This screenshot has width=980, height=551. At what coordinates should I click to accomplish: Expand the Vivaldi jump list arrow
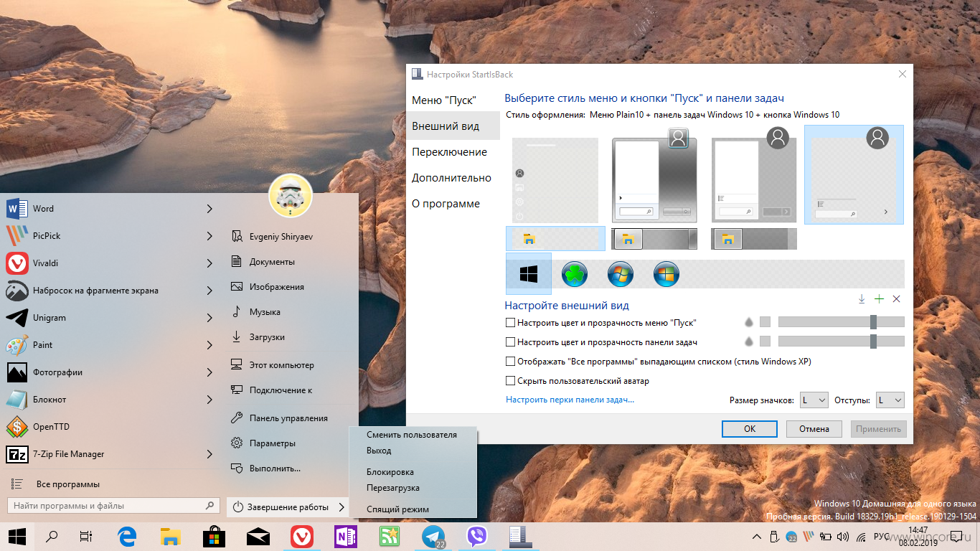209,263
